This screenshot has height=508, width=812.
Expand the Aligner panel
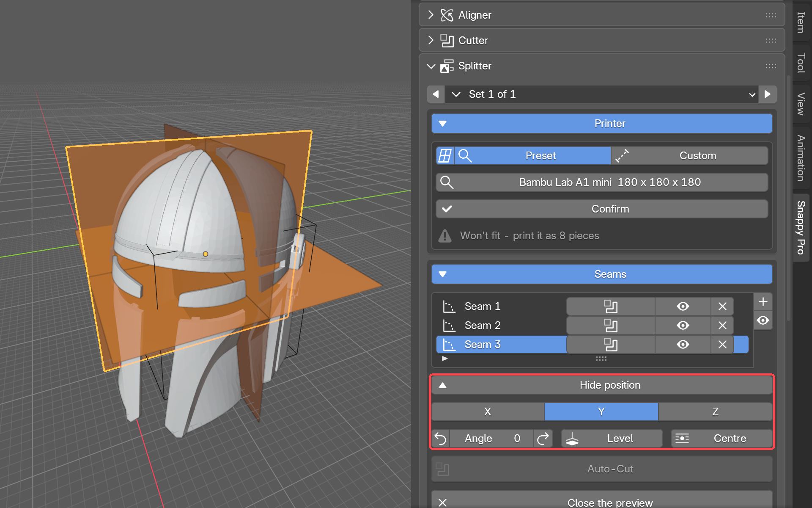click(602, 15)
